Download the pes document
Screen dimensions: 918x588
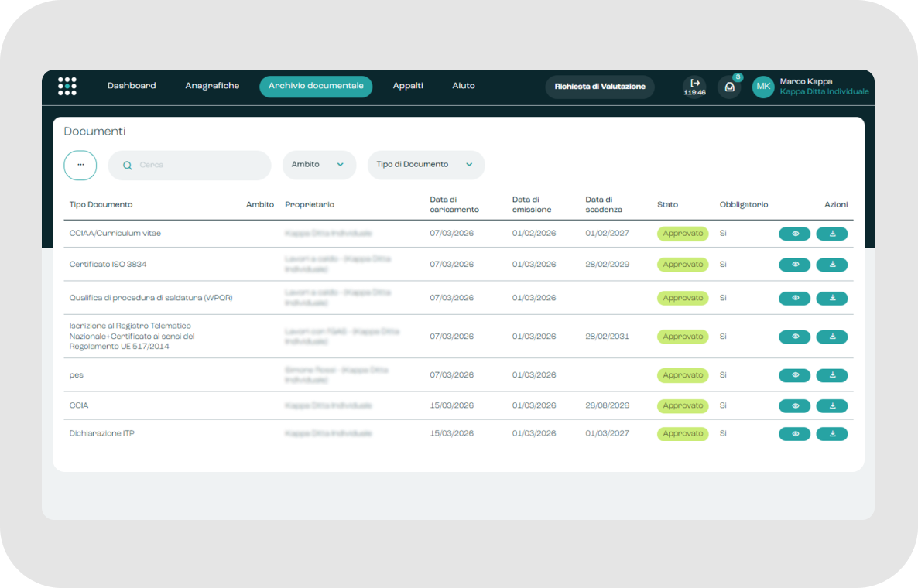[x=832, y=375]
